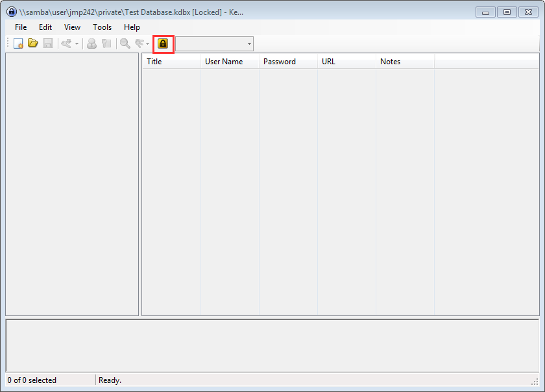Open the View menu
The width and height of the screenshot is (545, 392).
[72, 27]
